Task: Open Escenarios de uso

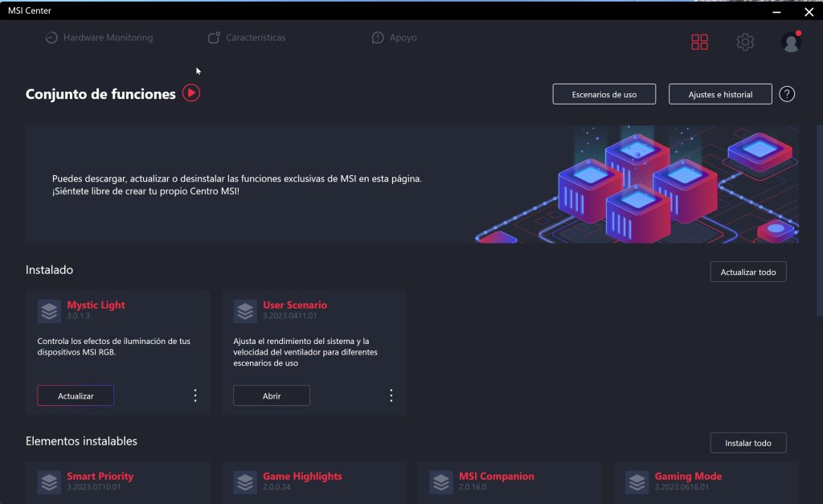Action: point(604,95)
